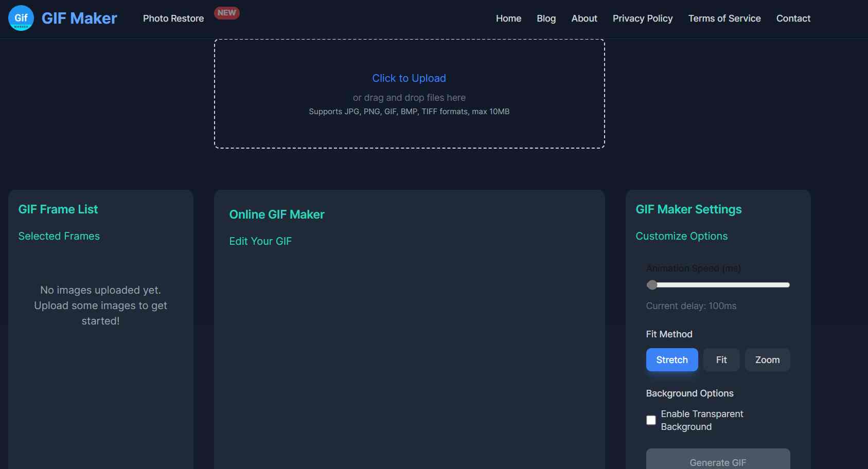Go to the Home page
This screenshot has height=469, width=868.
(x=508, y=19)
